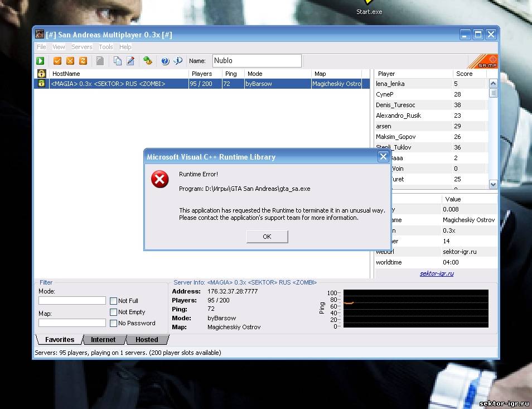Click the Server Properties pencil icon
Viewport: 532px width, 409px height.
tap(130, 61)
